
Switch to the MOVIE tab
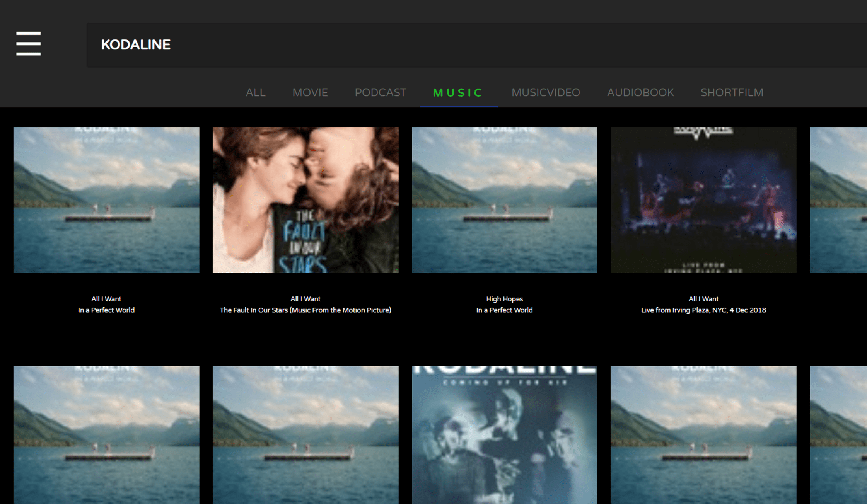(310, 92)
